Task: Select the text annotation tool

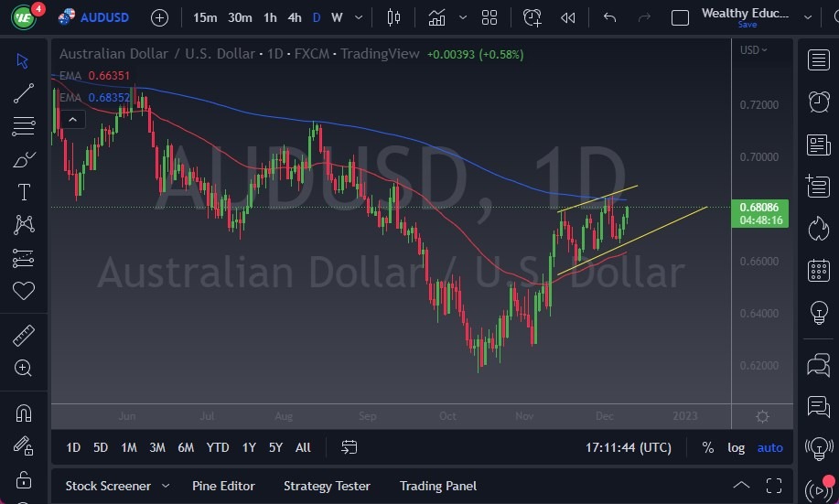Action: (x=24, y=191)
